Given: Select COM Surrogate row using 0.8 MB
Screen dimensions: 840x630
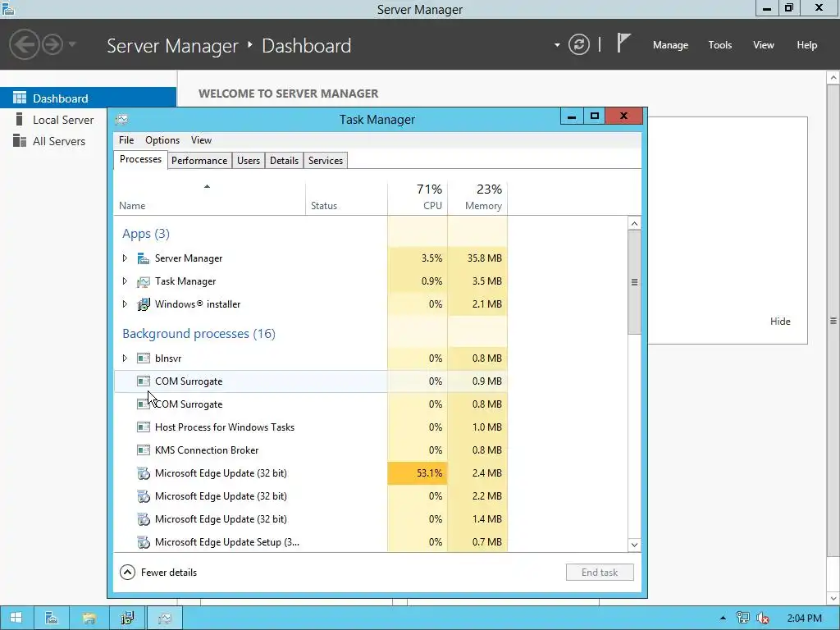Looking at the screenshot, I should tap(311, 404).
